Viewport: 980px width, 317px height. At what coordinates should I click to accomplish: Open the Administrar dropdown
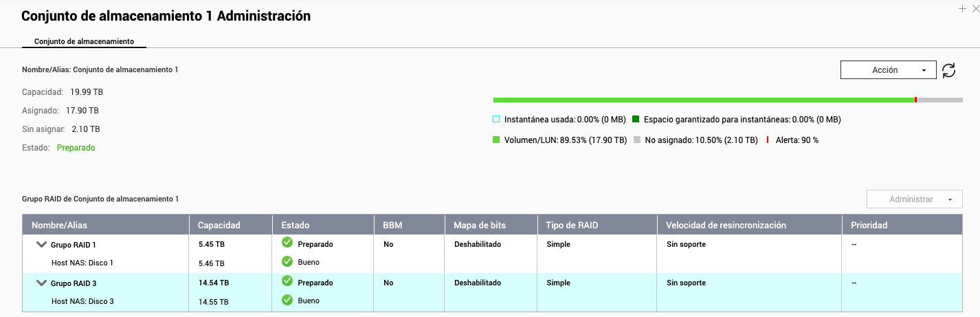[x=913, y=199]
